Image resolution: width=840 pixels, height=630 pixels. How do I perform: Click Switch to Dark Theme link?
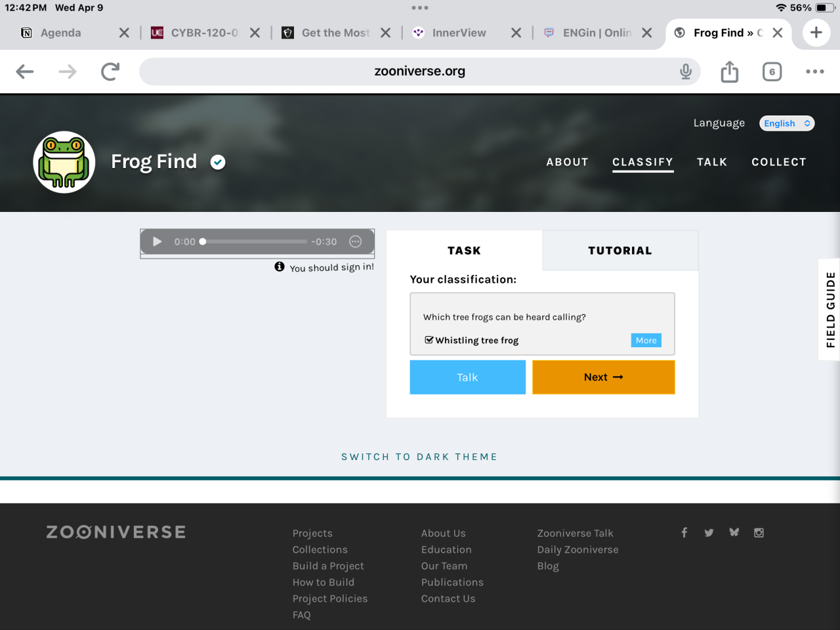coord(419,457)
